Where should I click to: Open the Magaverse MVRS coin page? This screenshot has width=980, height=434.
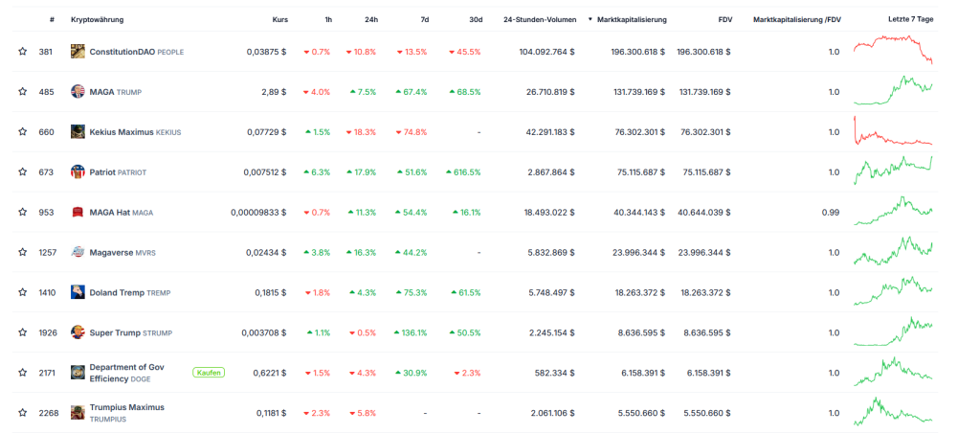click(122, 252)
